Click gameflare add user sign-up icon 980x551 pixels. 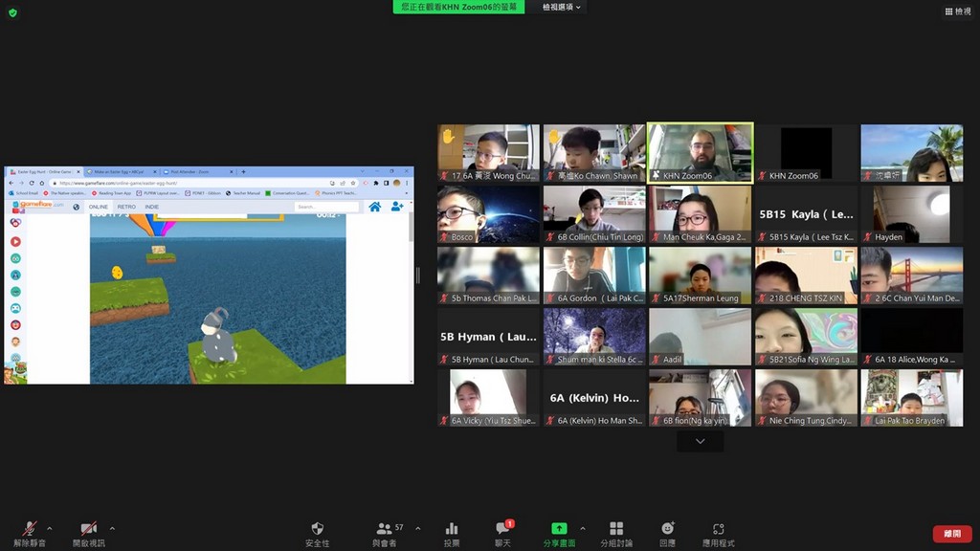397,207
